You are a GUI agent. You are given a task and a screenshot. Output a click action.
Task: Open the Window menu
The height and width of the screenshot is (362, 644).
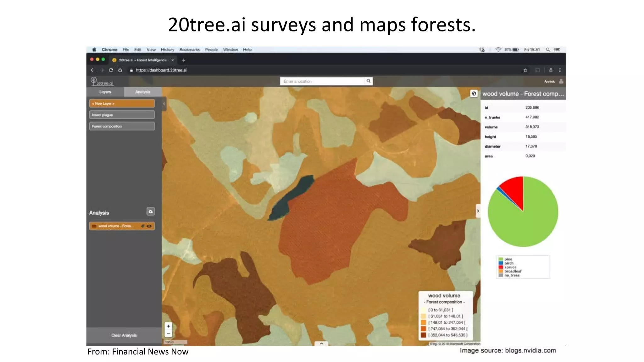(x=230, y=50)
